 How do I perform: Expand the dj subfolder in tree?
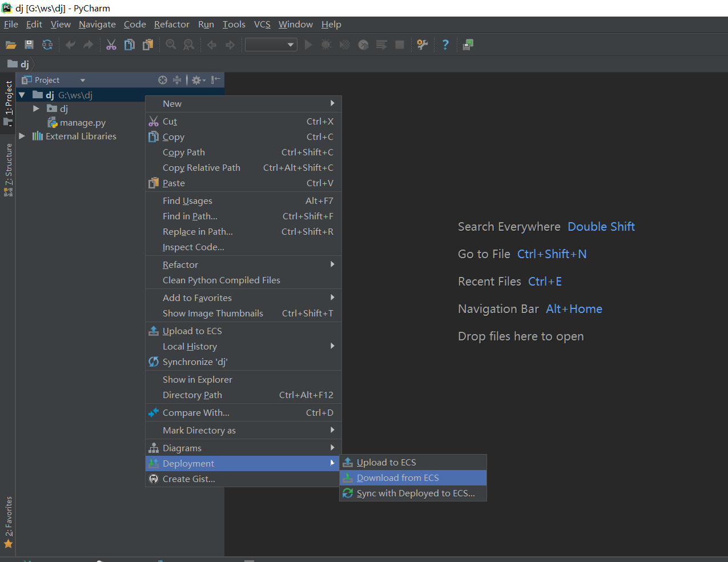36,109
